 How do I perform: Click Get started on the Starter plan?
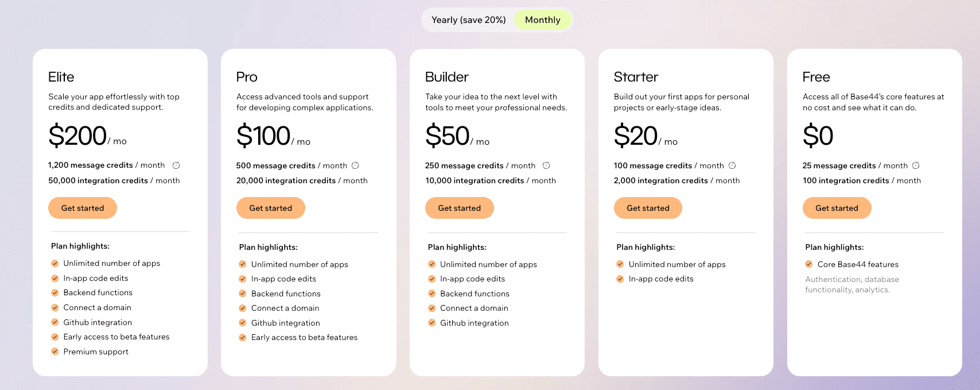pos(648,208)
